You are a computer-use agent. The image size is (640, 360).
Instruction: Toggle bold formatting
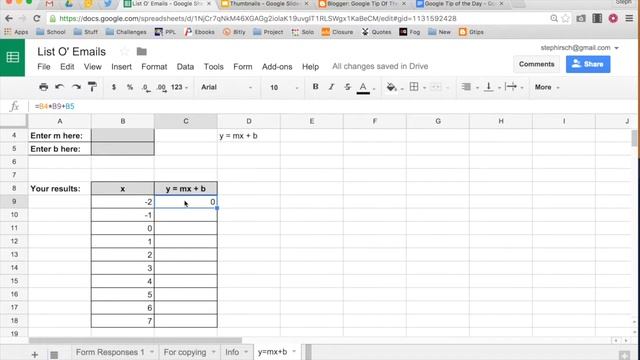coord(315,87)
